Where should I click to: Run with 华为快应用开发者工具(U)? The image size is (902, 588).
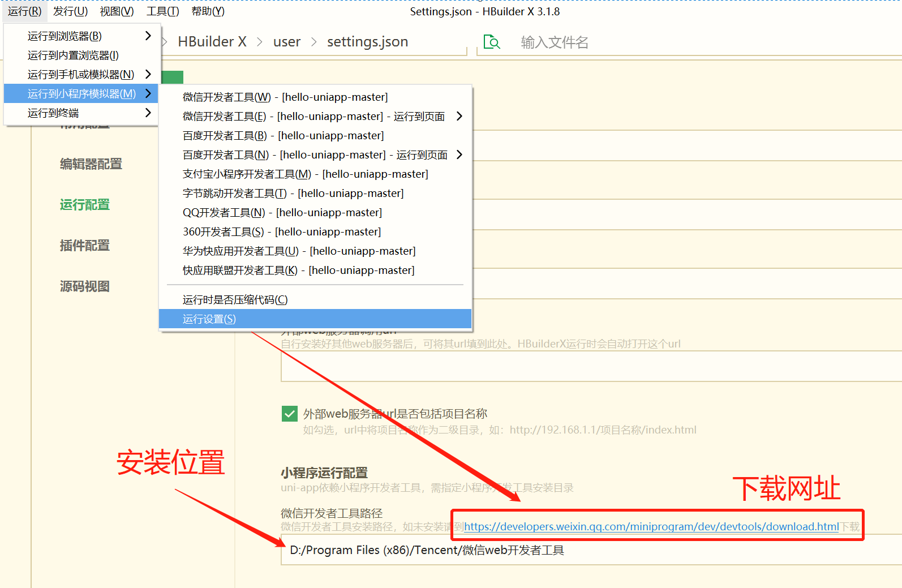(x=315, y=251)
